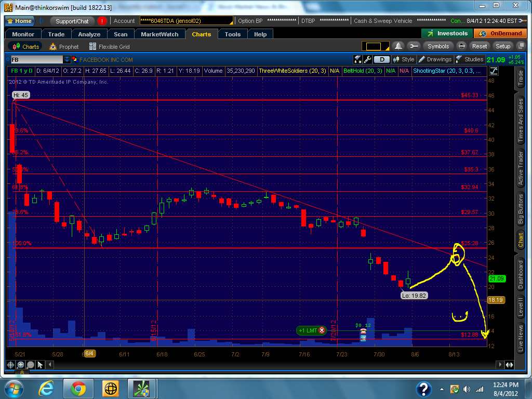Open Google Chrome from the taskbar
The image size is (532, 399).
click(78, 389)
